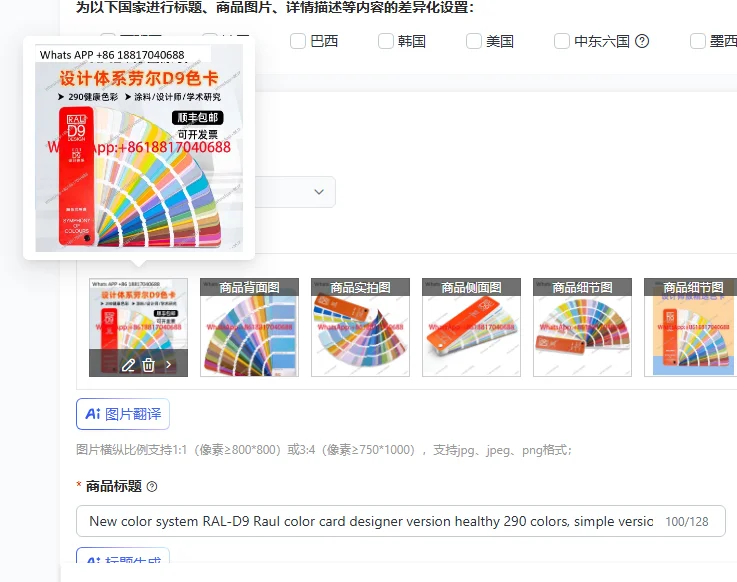Open help icon beside 商品标题 label

pyautogui.click(x=152, y=487)
